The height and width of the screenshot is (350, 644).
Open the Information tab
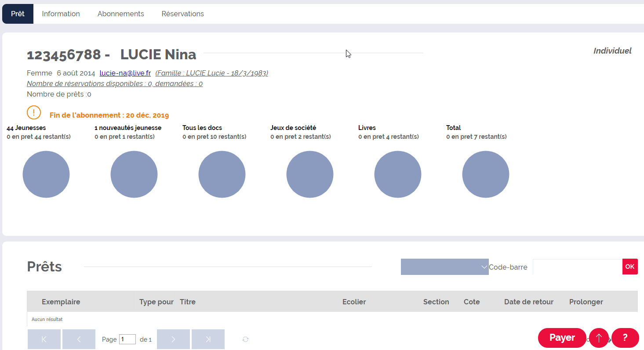[x=61, y=14]
